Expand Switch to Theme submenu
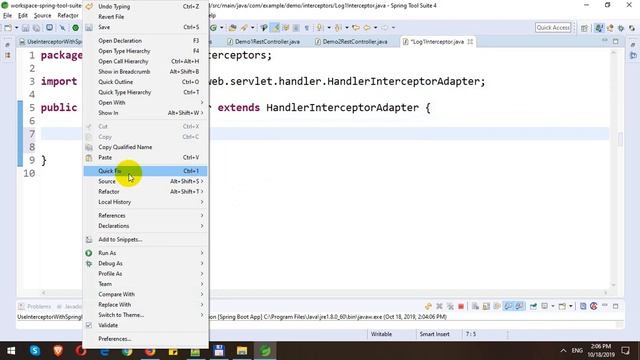This screenshot has width=640, height=360. coord(145,315)
